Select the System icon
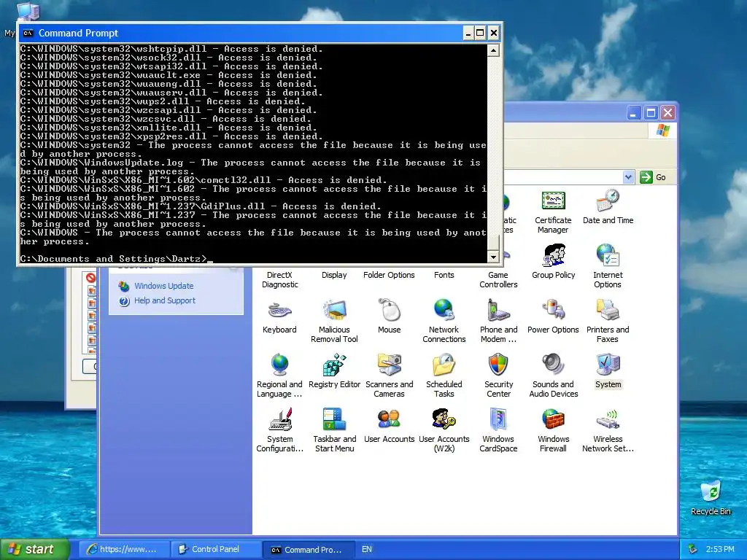Screen dimensions: 747x560 click(x=608, y=365)
